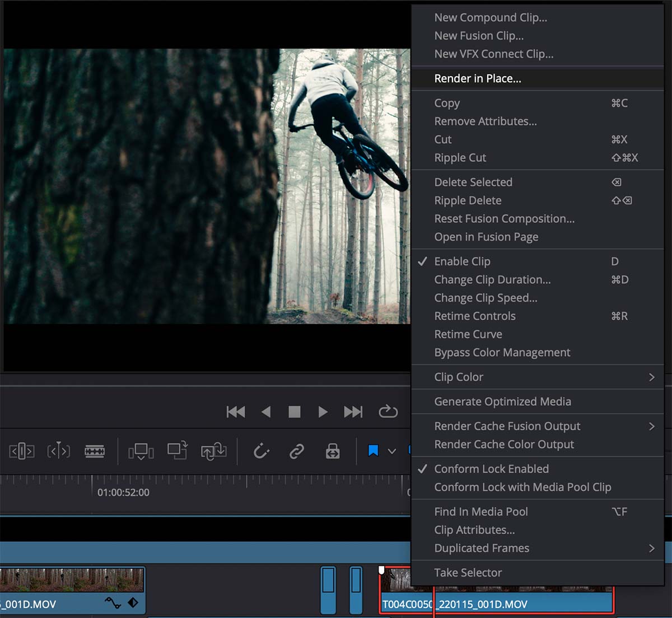The height and width of the screenshot is (618, 672).
Task: Click the Replace Clip toolbar icon
Action: click(213, 451)
